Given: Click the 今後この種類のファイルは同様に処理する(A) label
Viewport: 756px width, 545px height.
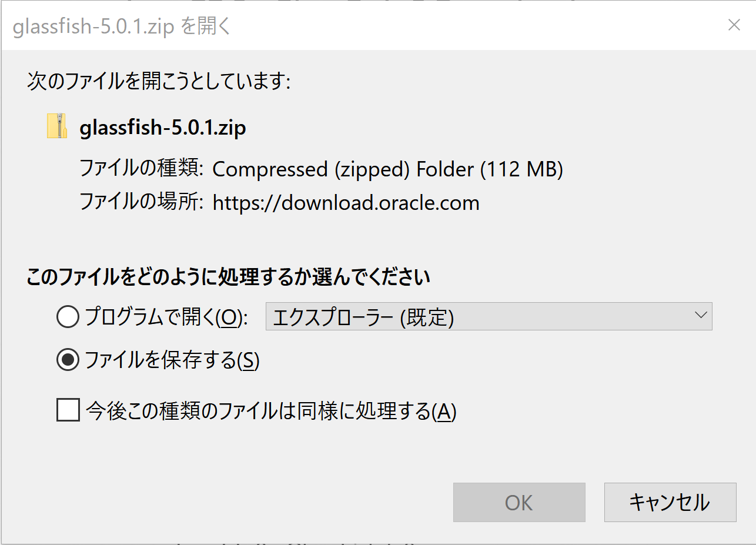Looking at the screenshot, I should (271, 411).
